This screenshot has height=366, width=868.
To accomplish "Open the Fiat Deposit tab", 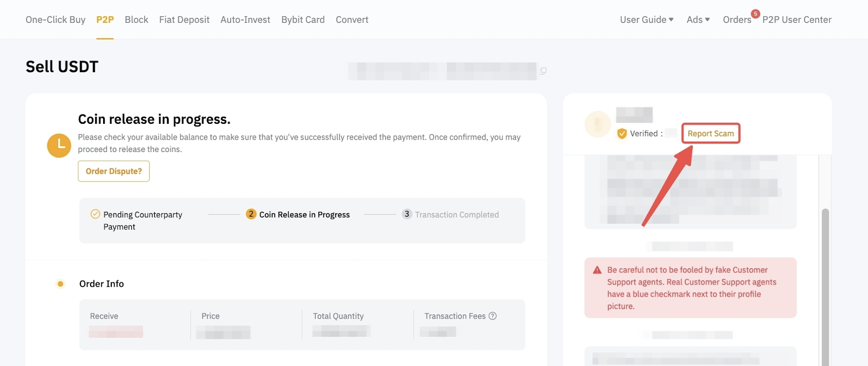I will point(184,20).
